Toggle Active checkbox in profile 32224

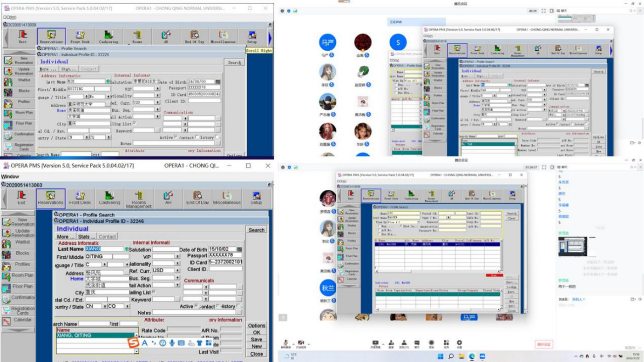(176, 137)
